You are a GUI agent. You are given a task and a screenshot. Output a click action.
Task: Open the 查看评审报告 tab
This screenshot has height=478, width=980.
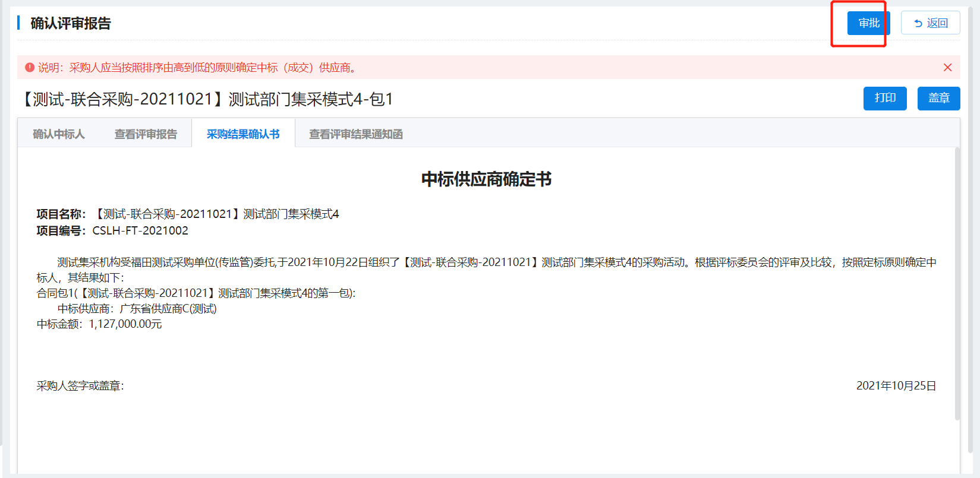click(x=146, y=134)
